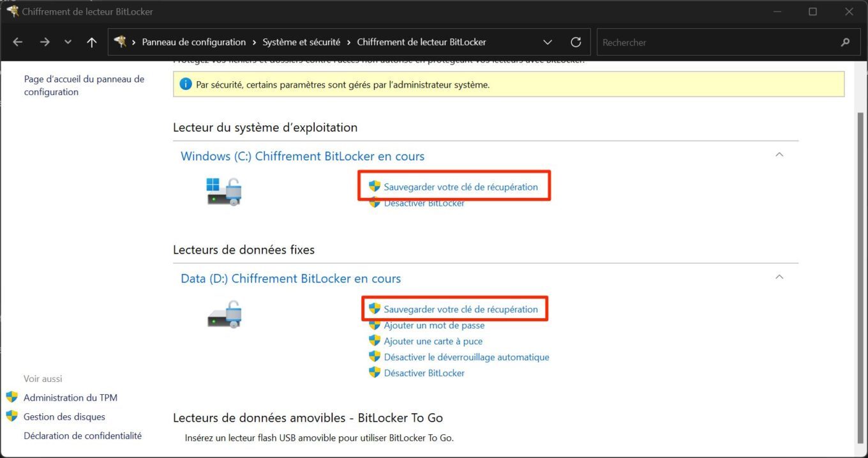Viewport: 868px width, 458px height.
Task: Click shield icon beside D: Désactiver BitLocker
Action: (375, 372)
